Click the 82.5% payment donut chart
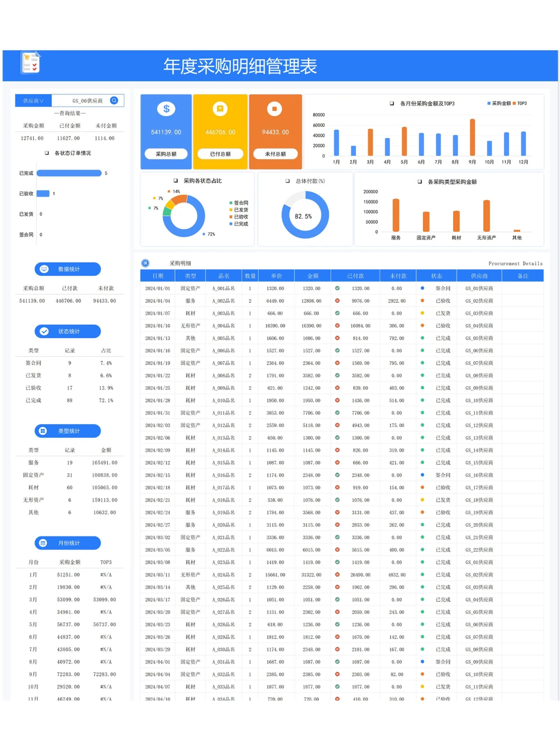The image size is (560, 748). pyautogui.click(x=305, y=215)
